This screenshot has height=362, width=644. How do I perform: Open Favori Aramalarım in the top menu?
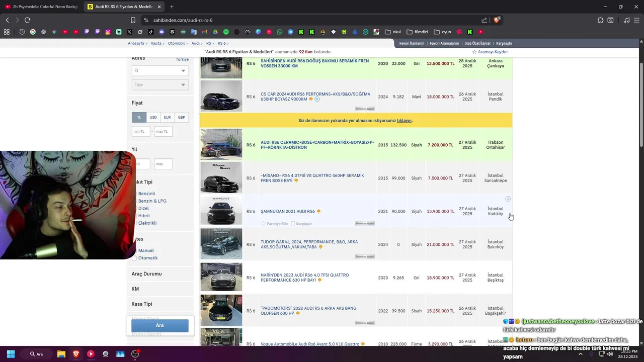(444, 43)
